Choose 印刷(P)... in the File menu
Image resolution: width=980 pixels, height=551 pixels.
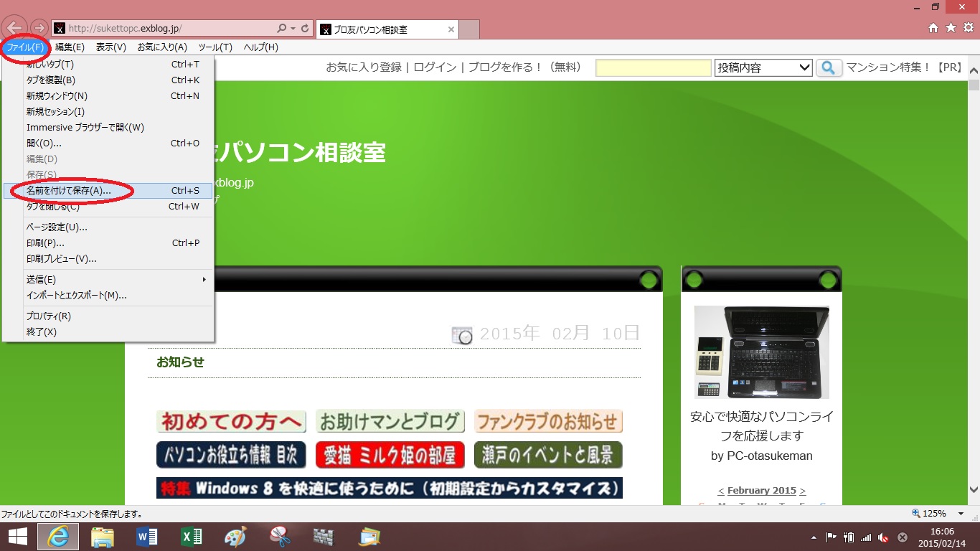pos(108,243)
